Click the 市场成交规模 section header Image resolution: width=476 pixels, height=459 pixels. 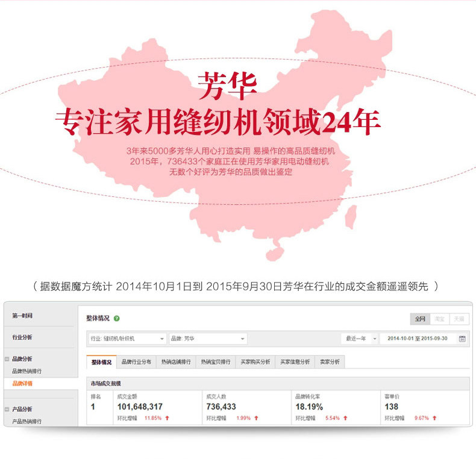(278, 384)
